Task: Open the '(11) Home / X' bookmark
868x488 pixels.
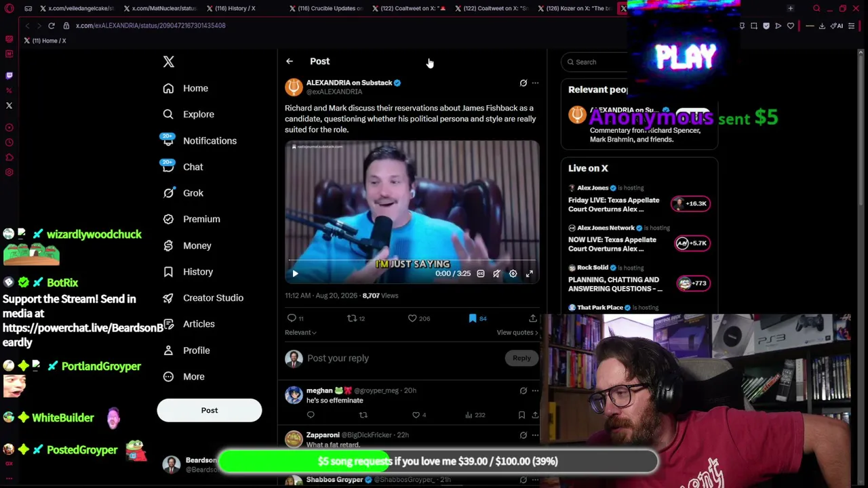Action: (45, 41)
